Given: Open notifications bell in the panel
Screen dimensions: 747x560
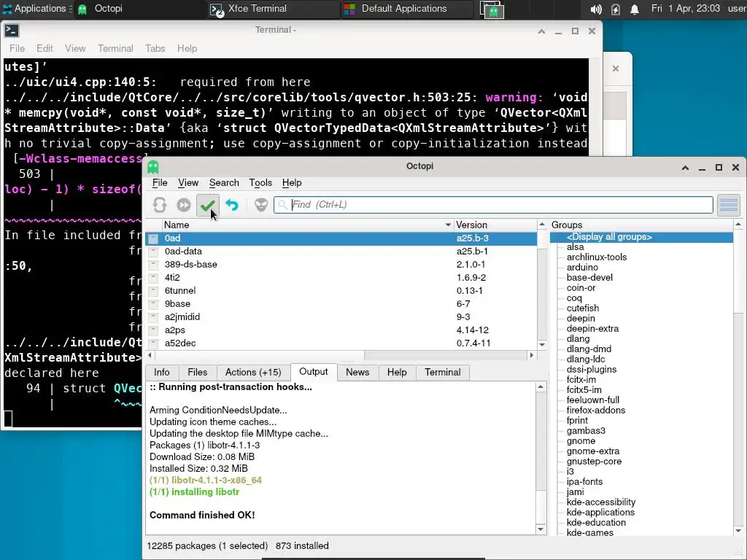Looking at the screenshot, I should pos(635,9).
